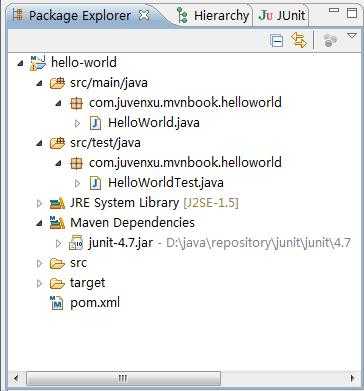Viewport: 364px width, 391px height.
Task: Click the JRE System Library icon
Action: (57, 203)
